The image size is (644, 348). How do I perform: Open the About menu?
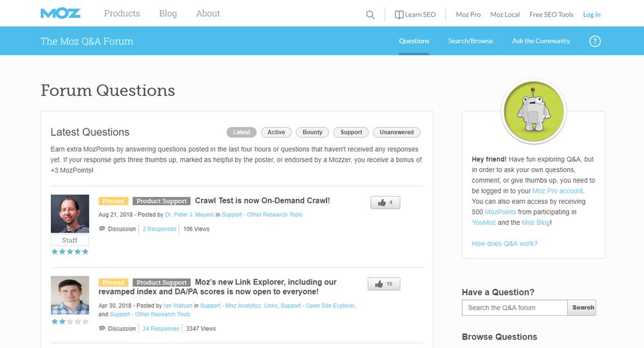(208, 14)
